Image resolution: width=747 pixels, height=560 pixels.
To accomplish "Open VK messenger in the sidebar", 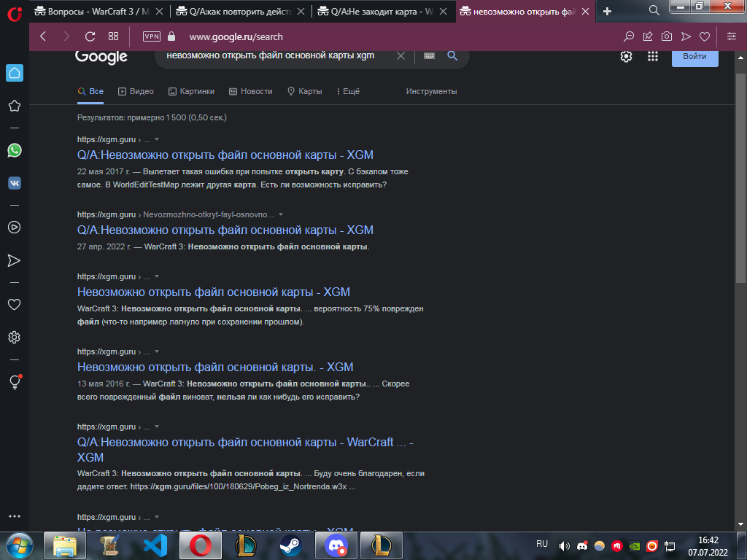I will coord(15,183).
